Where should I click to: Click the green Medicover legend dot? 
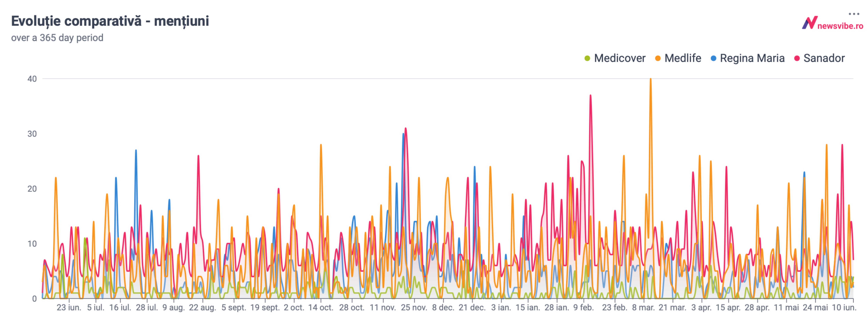587,59
